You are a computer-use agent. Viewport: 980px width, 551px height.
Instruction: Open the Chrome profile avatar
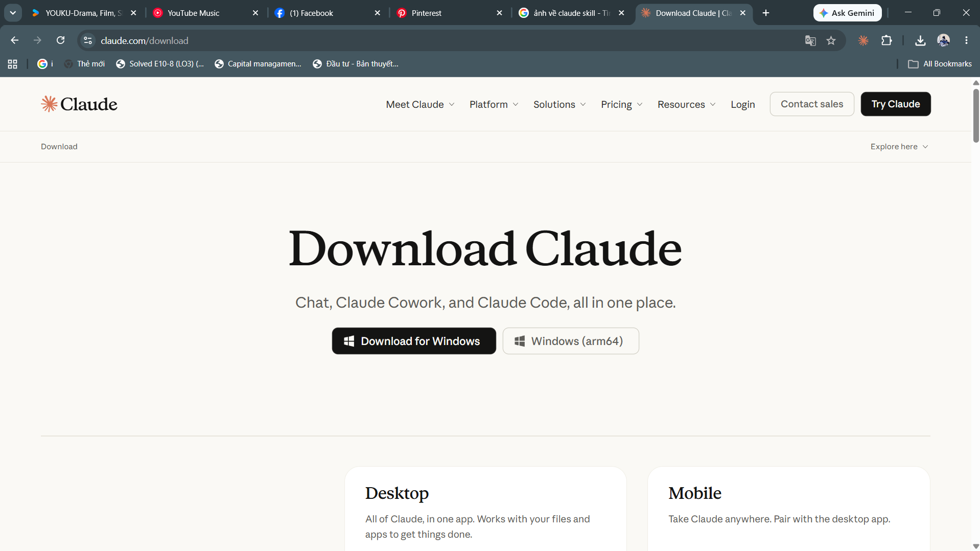pos(943,40)
